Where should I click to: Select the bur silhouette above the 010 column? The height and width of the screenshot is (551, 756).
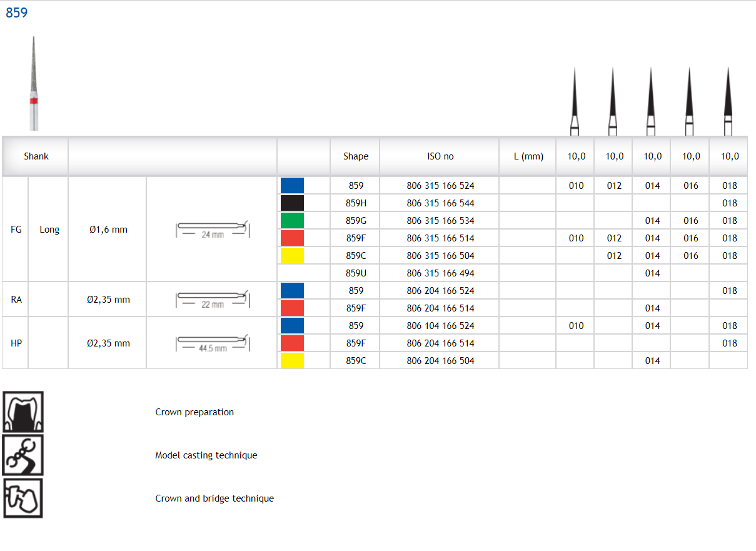tap(575, 101)
